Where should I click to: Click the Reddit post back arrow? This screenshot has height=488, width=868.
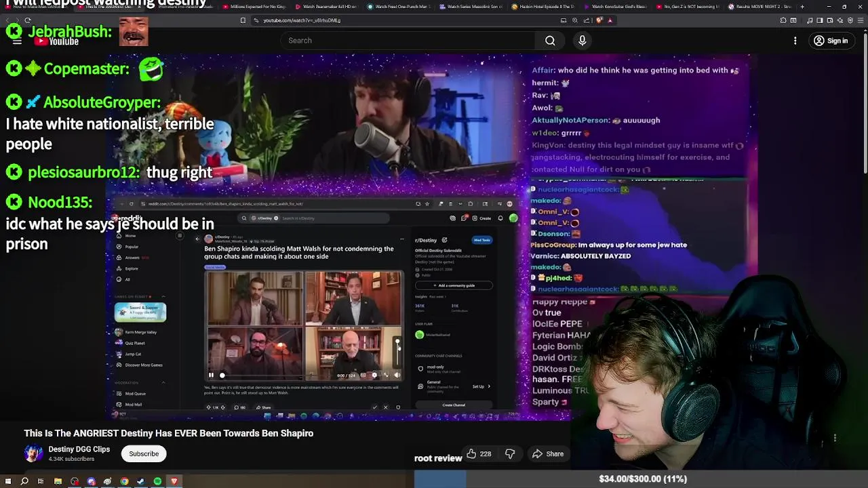pos(197,239)
